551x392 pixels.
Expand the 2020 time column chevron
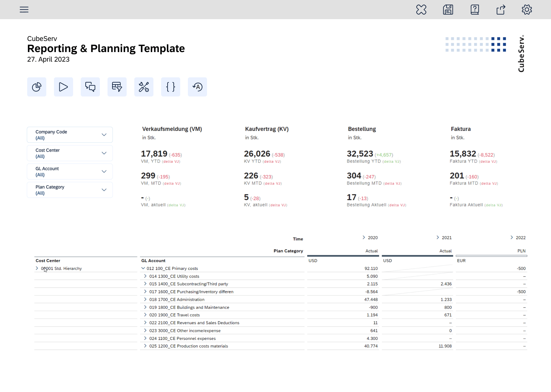(x=364, y=237)
